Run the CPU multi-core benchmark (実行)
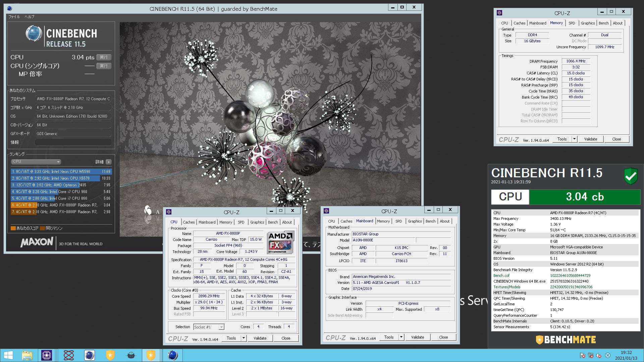This screenshot has height=362, width=644. [x=104, y=57]
